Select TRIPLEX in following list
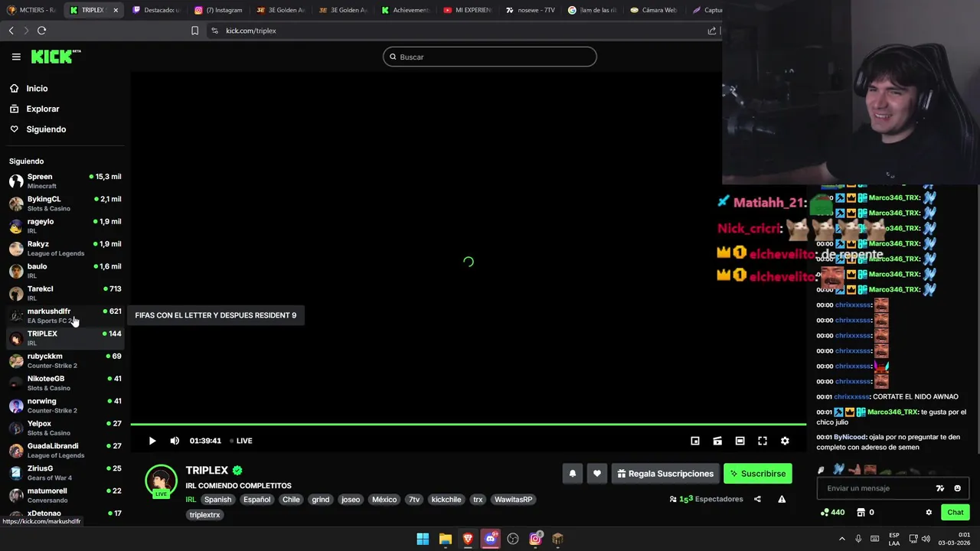980x551 pixels. 65,338
